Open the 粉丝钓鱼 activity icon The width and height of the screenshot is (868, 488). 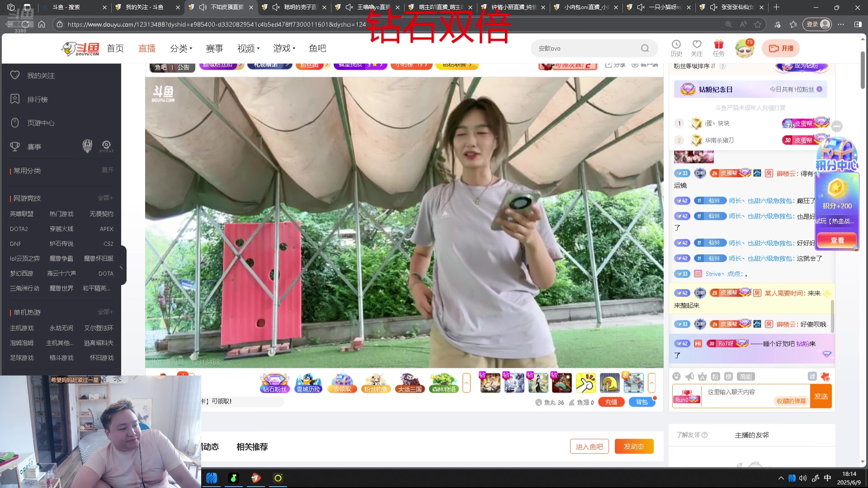pos(376,383)
